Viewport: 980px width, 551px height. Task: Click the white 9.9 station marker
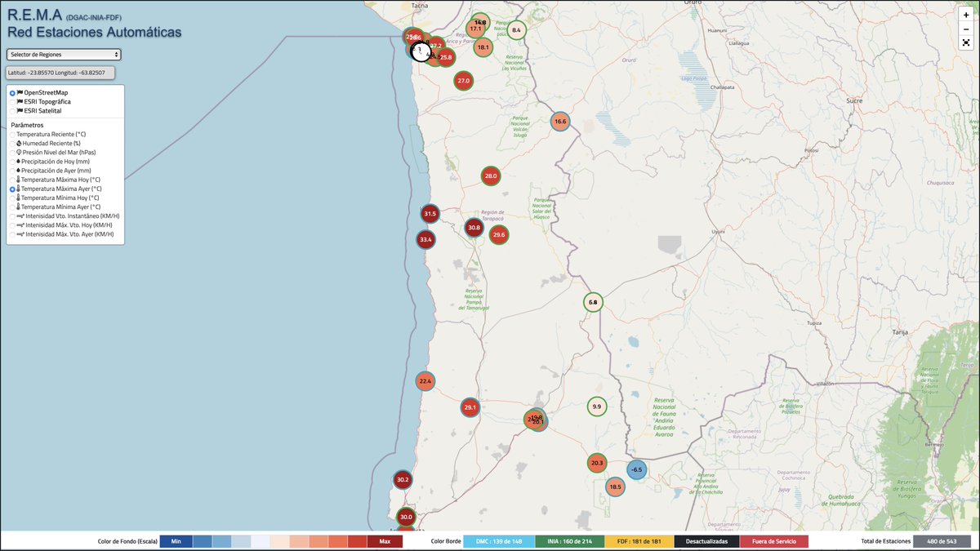[597, 407]
